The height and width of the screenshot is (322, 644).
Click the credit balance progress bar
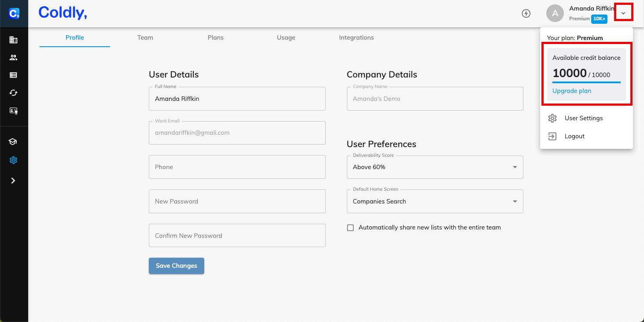[586, 82]
